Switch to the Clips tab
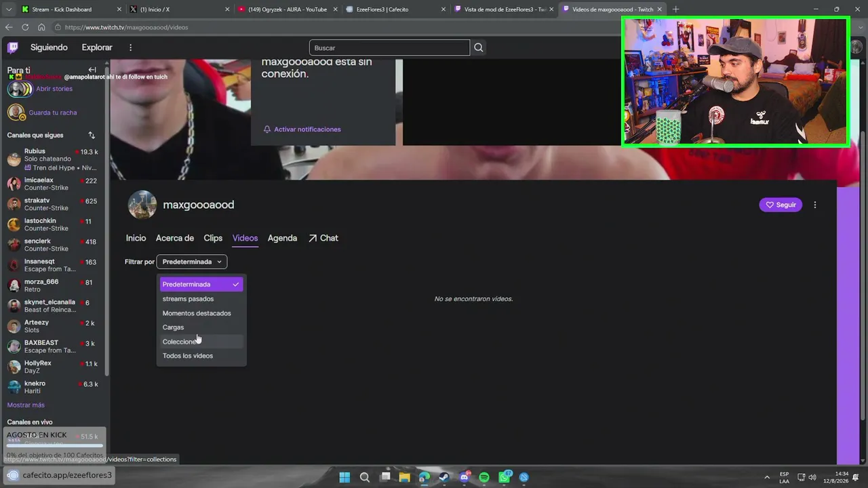Screen dimensions: 868x488 [x=213, y=238]
